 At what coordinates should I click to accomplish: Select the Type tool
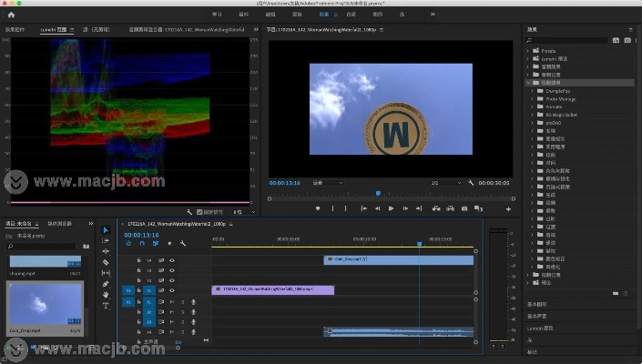point(106,306)
